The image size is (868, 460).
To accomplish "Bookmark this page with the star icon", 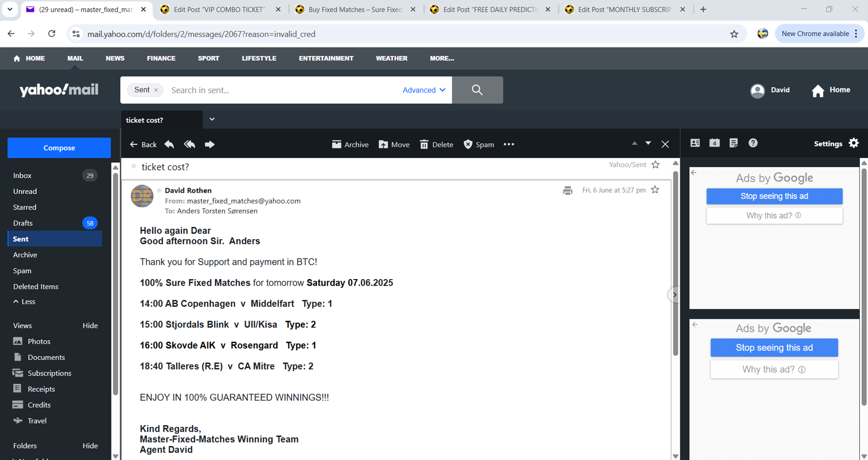I will (734, 34).
